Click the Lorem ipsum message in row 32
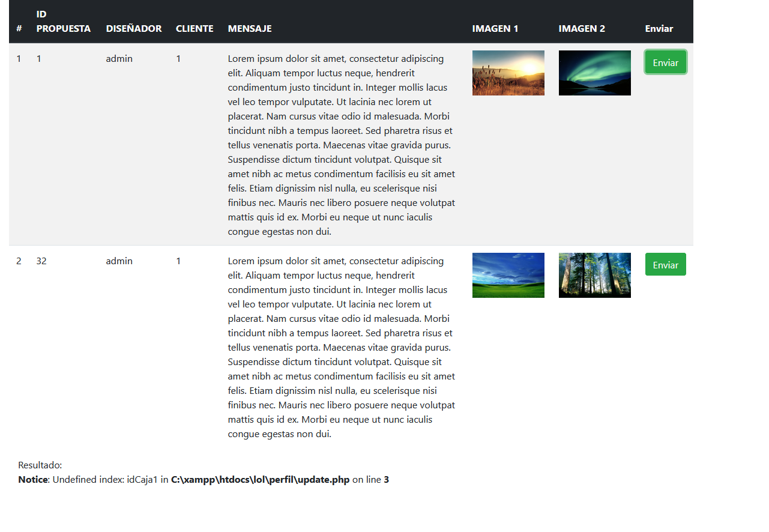Image resolution: width=769 pixels, height=532 pixels. click(x=342, y=348)
